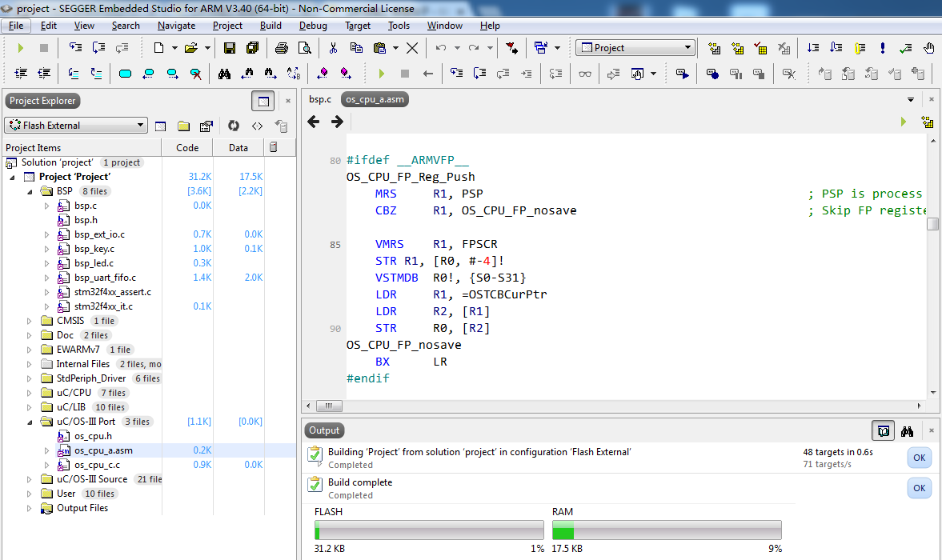Image resolution: width=942 pixels, height=560 pixels.
Task: Click the yellow folder icon in Project Explorer
Action: click(184, 126)
